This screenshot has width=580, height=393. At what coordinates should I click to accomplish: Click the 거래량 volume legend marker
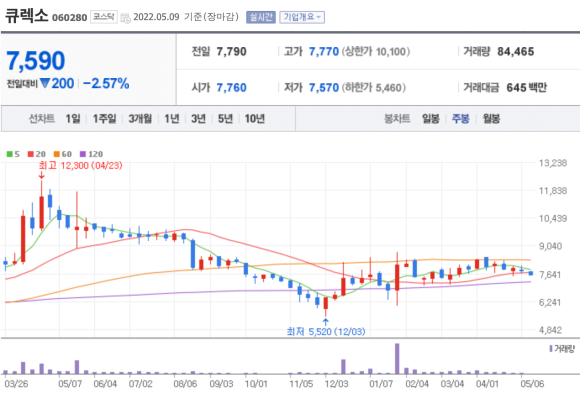coord(562,349)
